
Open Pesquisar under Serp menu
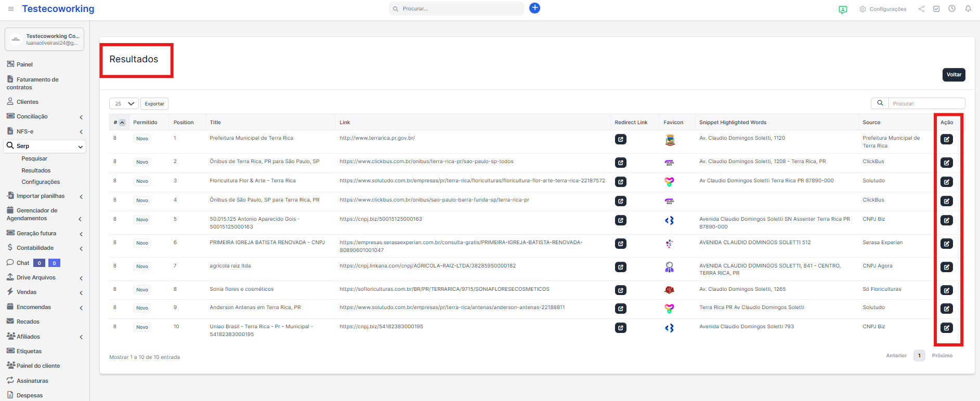tap(34, 158)
